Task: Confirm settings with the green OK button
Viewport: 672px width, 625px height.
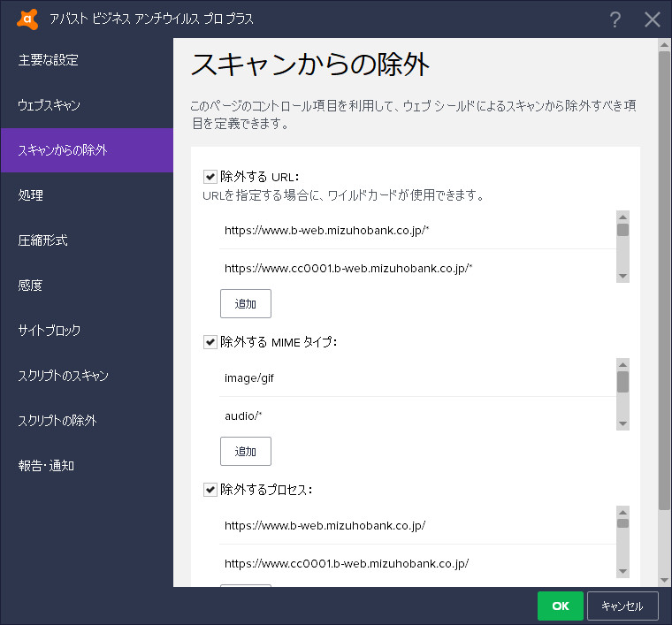Action: point(560,606)
